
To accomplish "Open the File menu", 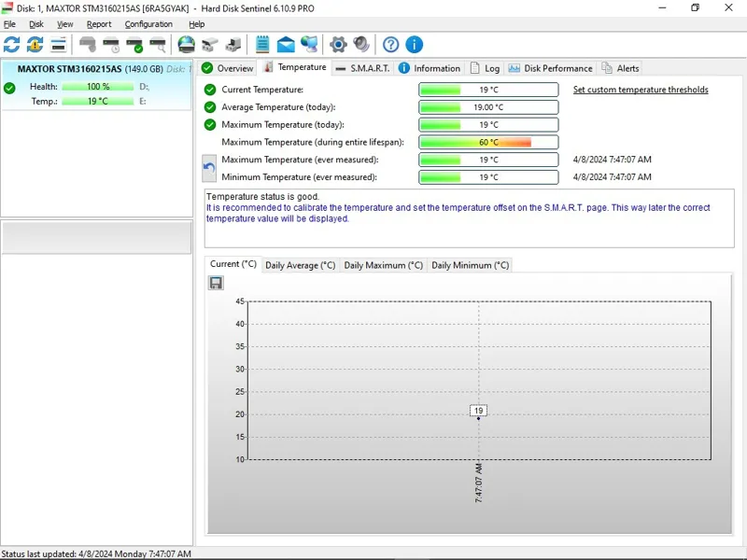I will [9, 24].
